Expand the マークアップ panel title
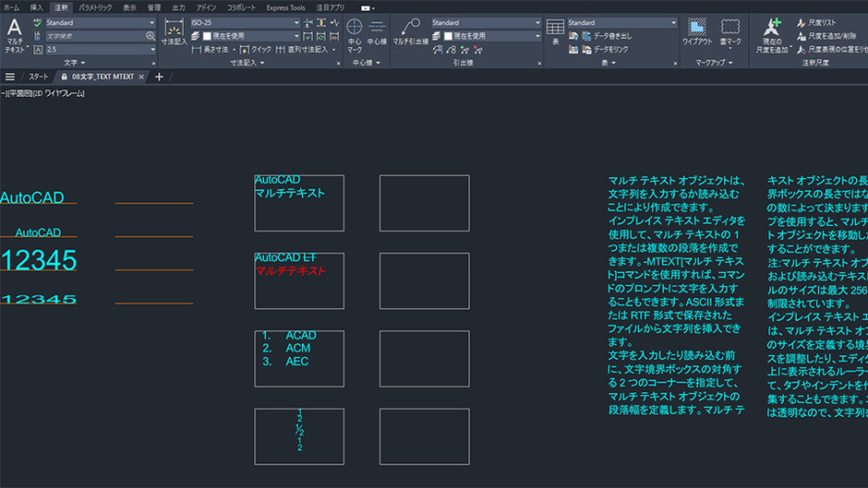This screenshot has height=488, width=868. (x=714, y=63)
